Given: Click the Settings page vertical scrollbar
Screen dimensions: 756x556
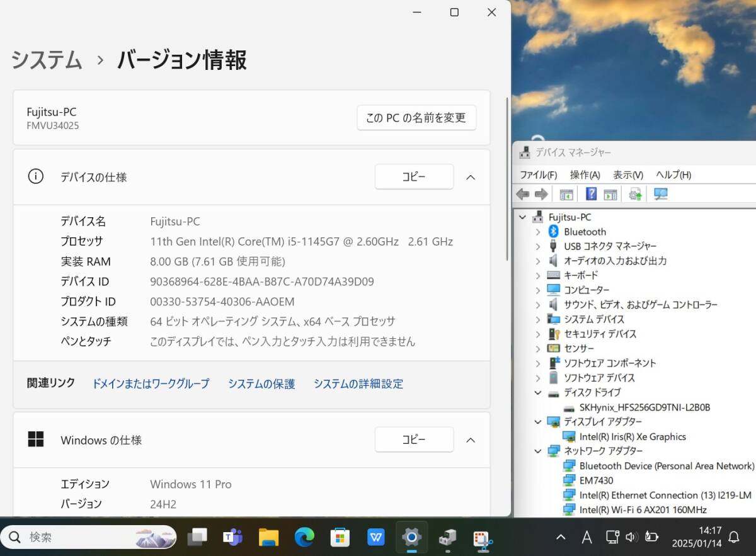Looking at the screenshot, I should [507, 179].
